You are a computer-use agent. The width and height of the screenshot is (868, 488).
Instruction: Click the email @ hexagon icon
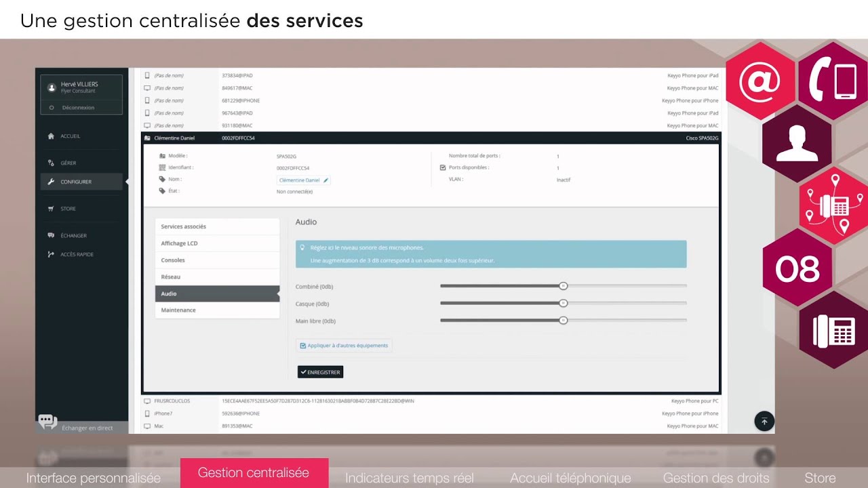pos(760,81)
